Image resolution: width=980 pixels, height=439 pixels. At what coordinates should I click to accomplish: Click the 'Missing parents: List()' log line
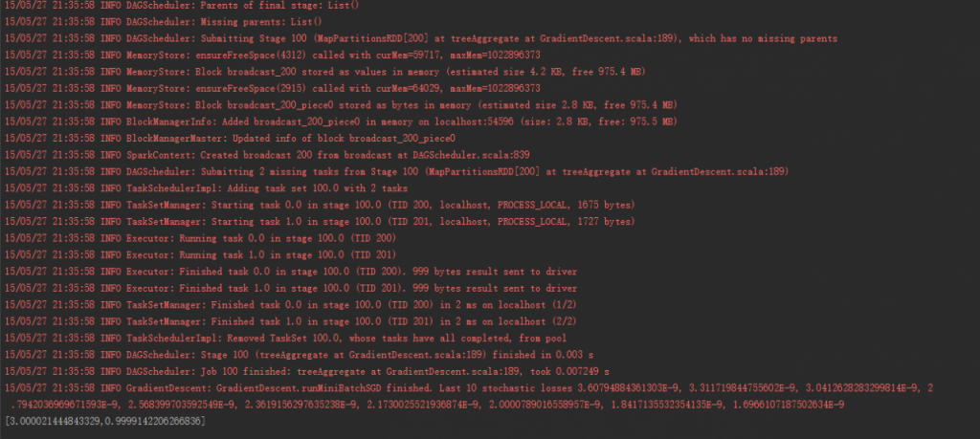click(163, 21)
